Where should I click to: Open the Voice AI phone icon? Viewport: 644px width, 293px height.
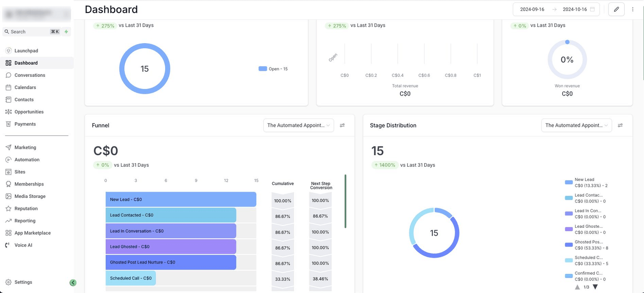[8, 245]
